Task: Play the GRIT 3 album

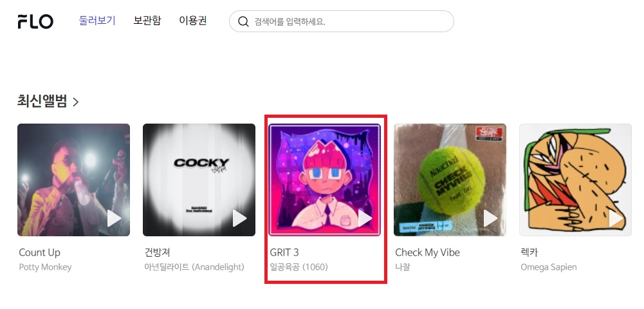Action: coord(365,218)
